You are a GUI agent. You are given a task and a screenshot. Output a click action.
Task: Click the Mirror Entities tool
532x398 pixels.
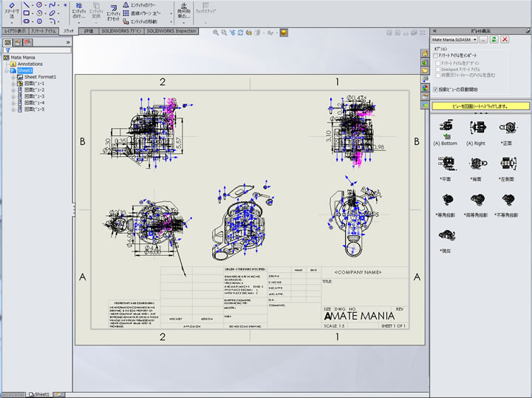pyautogui.click(x=140, y=4)
